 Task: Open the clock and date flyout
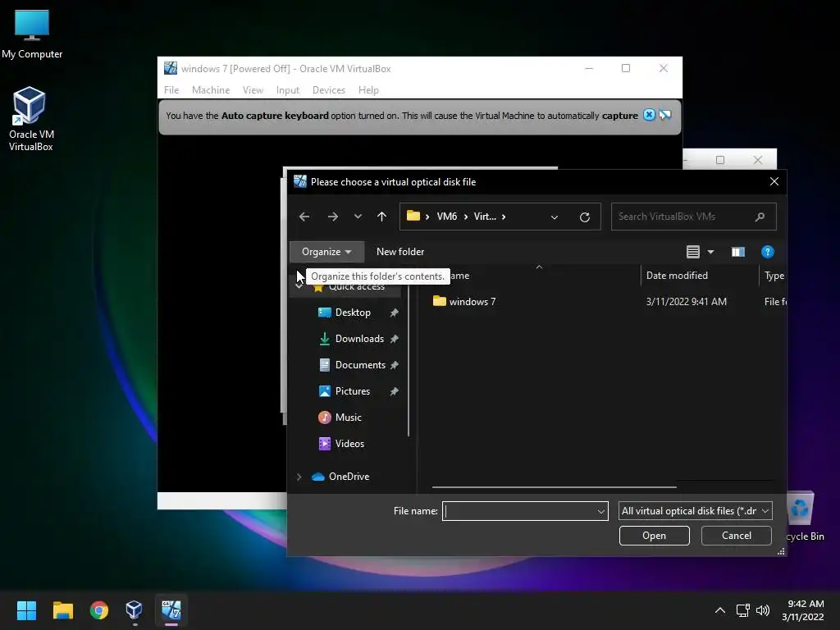pos(802,610)
